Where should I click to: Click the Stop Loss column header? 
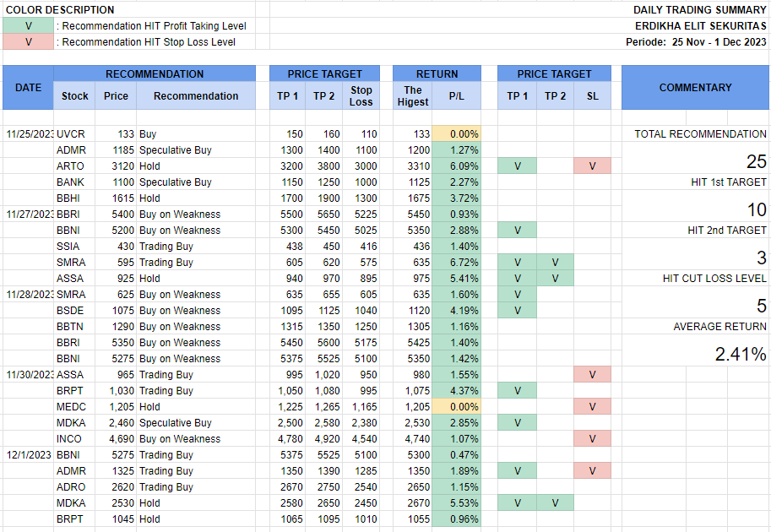(x=361, y=96)
